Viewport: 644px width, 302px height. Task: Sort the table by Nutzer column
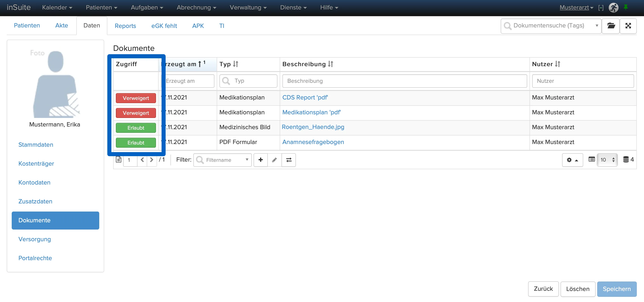(x=558, y=64)
